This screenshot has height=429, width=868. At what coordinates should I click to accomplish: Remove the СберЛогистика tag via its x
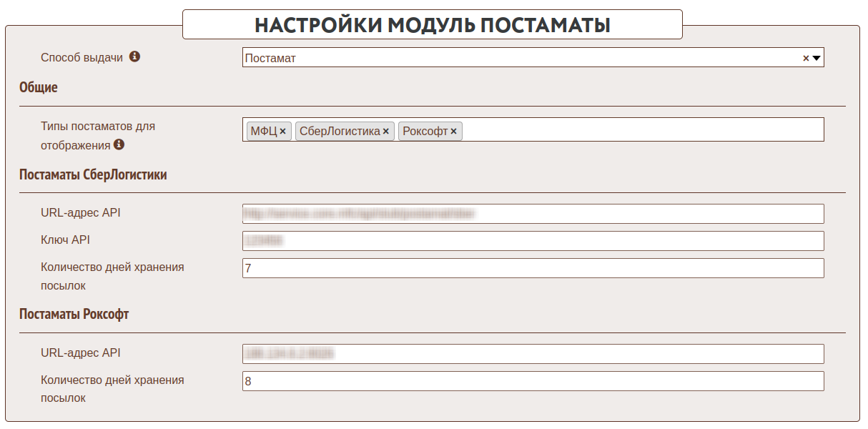coord(386,132)
